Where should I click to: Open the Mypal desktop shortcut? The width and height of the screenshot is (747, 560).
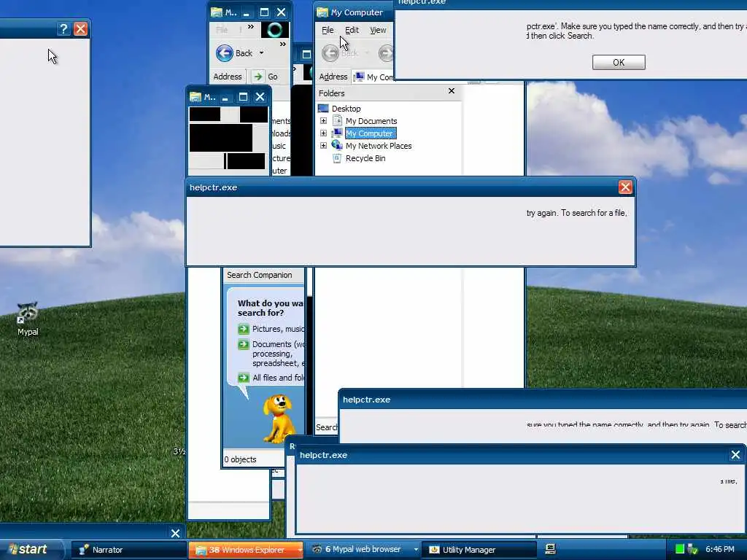pos(28,318)
